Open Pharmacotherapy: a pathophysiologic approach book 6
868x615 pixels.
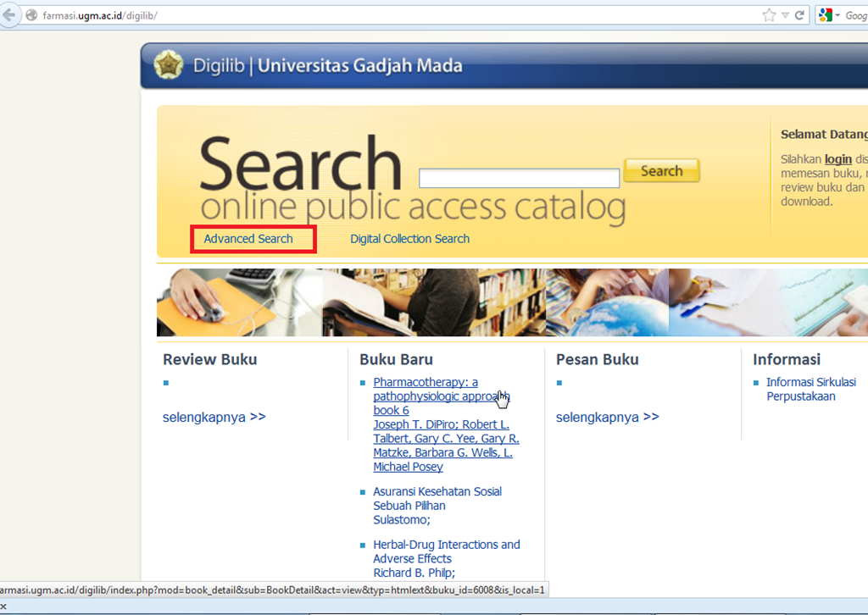click(441, 396)
